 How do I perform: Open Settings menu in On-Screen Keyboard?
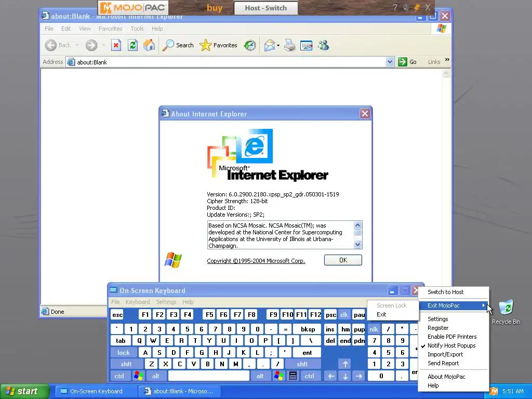[166, 302]
